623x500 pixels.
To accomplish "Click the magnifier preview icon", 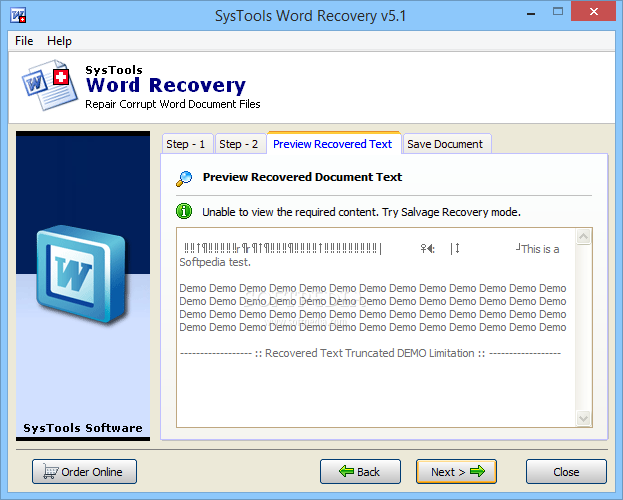I will 184,178.
